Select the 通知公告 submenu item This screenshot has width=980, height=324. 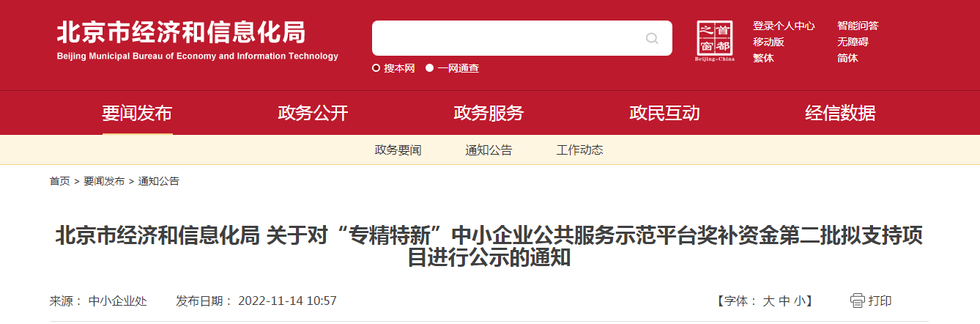(x=489, y=150)
